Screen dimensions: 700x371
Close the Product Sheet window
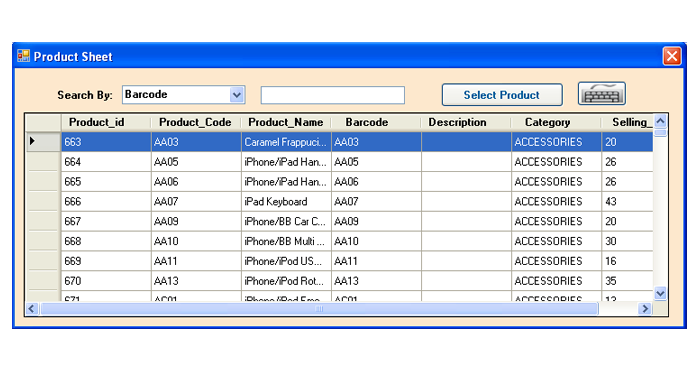(672, 56)
